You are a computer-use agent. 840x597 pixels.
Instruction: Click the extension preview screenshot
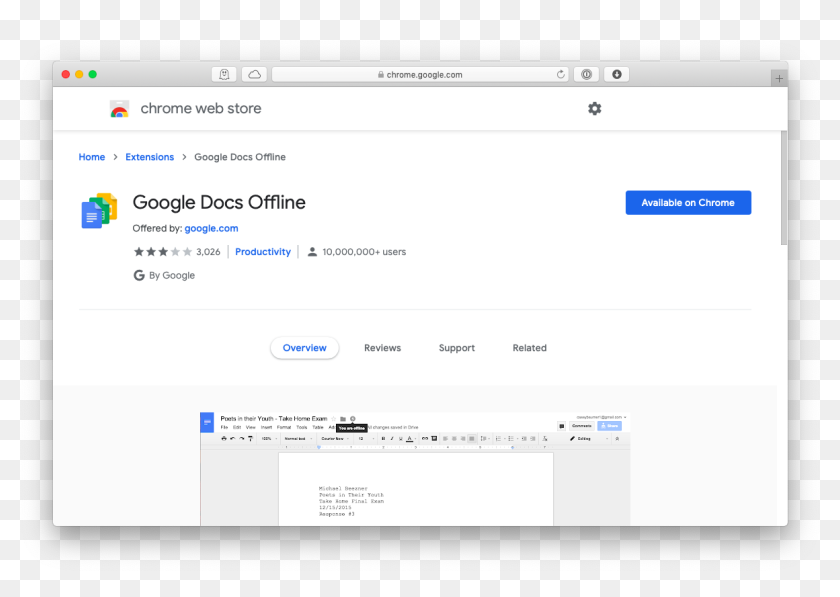coord(415,468)
